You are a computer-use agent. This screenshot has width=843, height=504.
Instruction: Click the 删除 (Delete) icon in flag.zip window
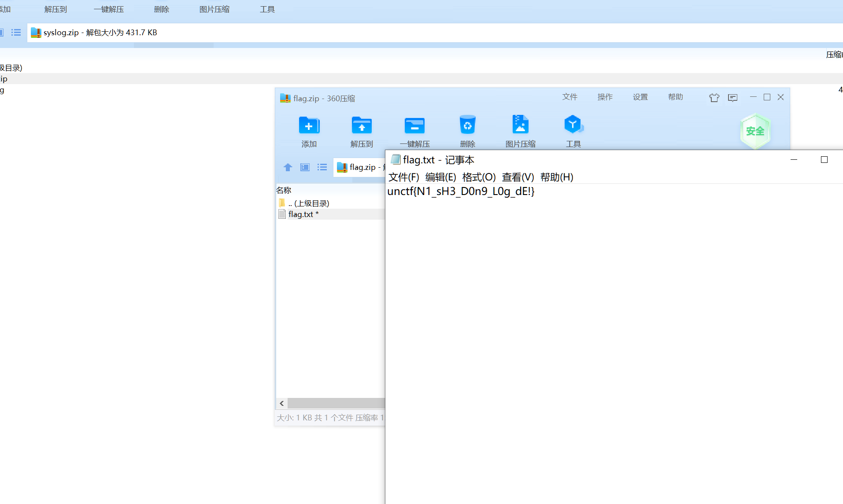tap(467, 130)
